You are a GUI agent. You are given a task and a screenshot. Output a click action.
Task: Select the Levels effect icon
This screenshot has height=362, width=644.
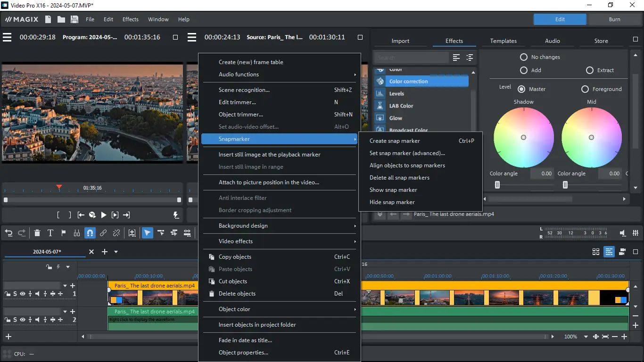(x=380, y=94)
